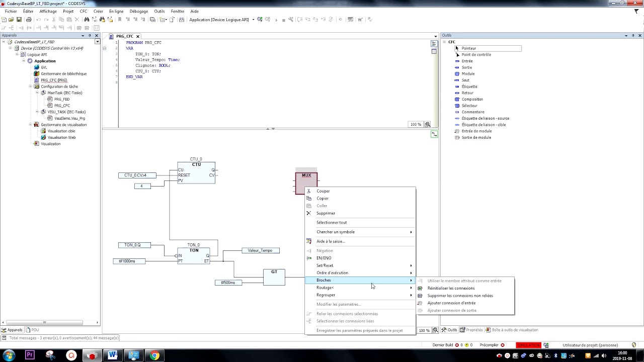Screen dimensions: 644x362
Task: Select PRG_FBD under MainTask in the tree
Action: pyautogui.click(x=62, y=100)
